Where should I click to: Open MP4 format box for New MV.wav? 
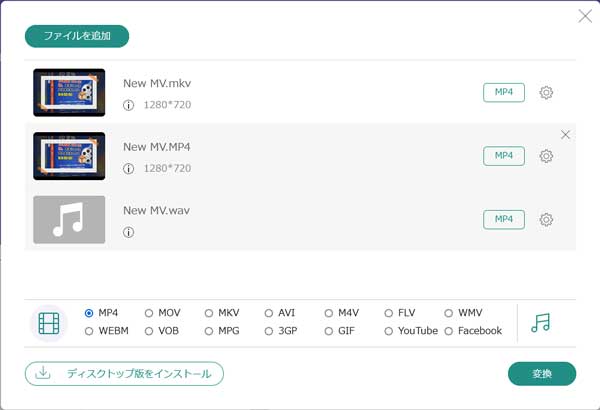[x=504, y=219]
